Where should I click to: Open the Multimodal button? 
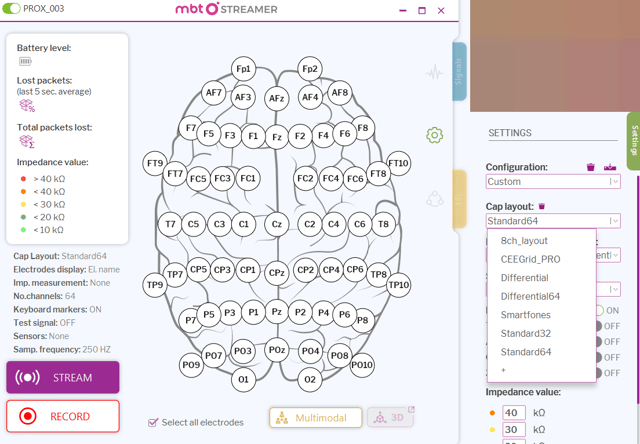click(316, 417)
